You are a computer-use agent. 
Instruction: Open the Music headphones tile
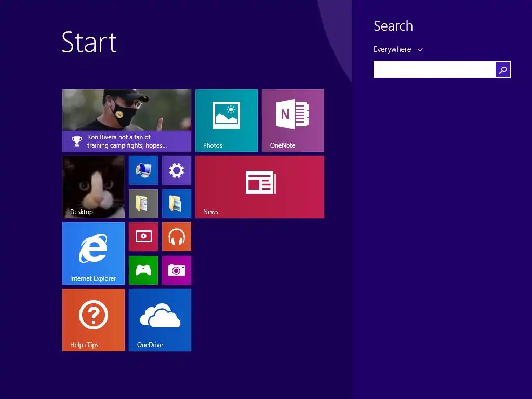(x=177, y=237)
